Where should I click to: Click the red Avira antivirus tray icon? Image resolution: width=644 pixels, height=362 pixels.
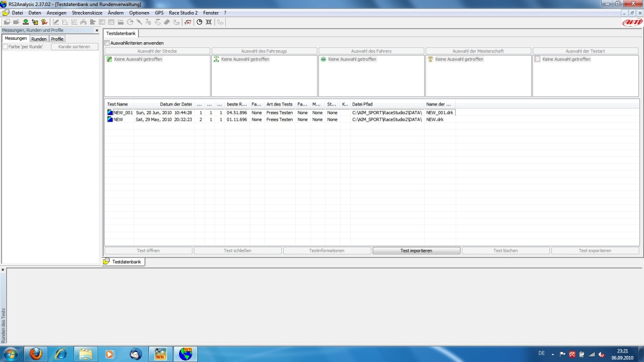click(x=572, y=354)
